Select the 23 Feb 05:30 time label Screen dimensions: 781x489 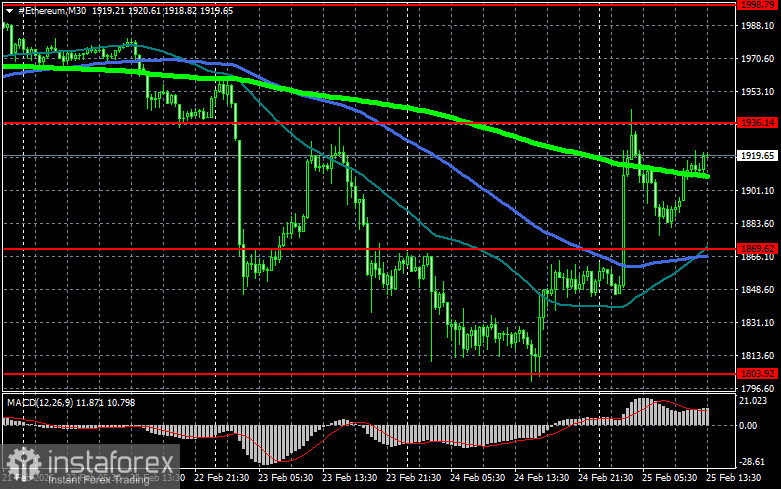[285, 478]
